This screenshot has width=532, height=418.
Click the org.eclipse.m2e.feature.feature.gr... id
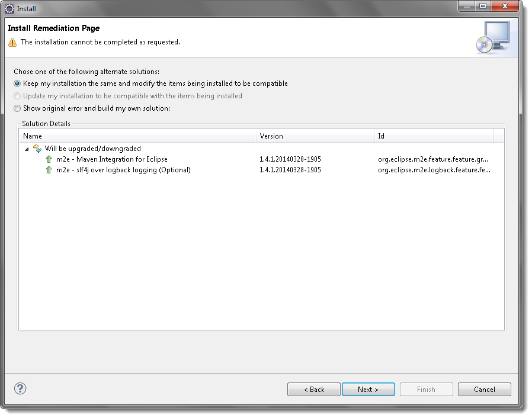tap(433, 159)
